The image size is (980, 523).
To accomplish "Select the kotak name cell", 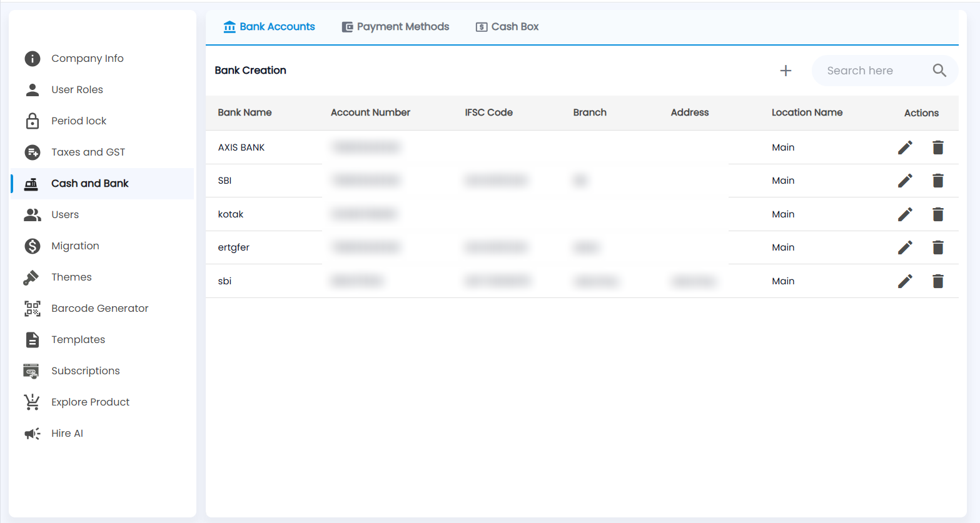I will coord(231,214).
